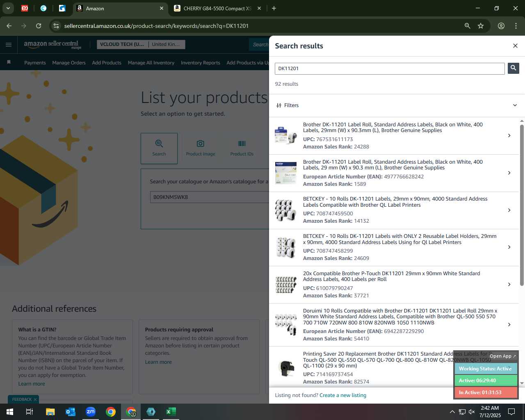Click the Open App button on tracker widget
This screenshot has width=525, height=420.
503,356
